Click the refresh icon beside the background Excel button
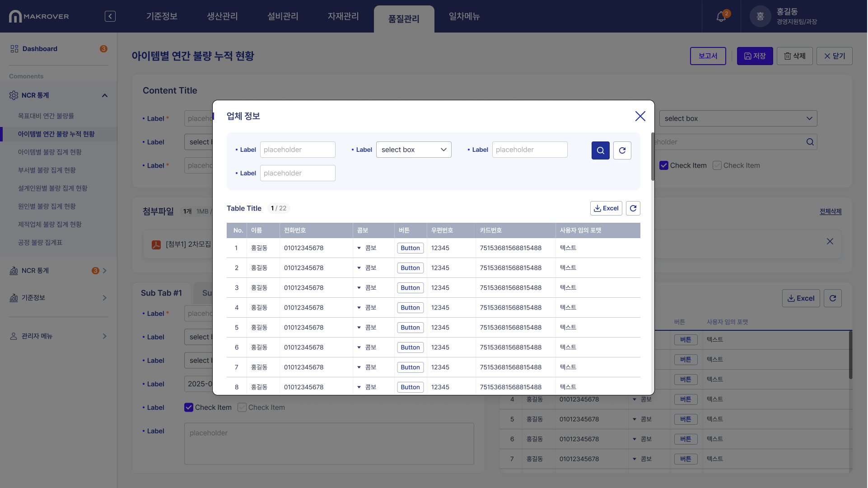Viewport: 868px width, 488px height. [832, 298]
